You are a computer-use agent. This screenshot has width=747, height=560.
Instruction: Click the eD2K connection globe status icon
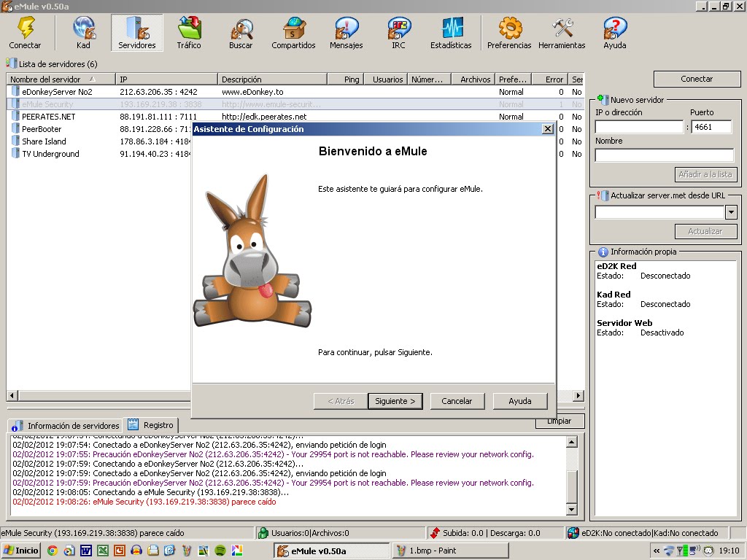[x=573, y=533]
